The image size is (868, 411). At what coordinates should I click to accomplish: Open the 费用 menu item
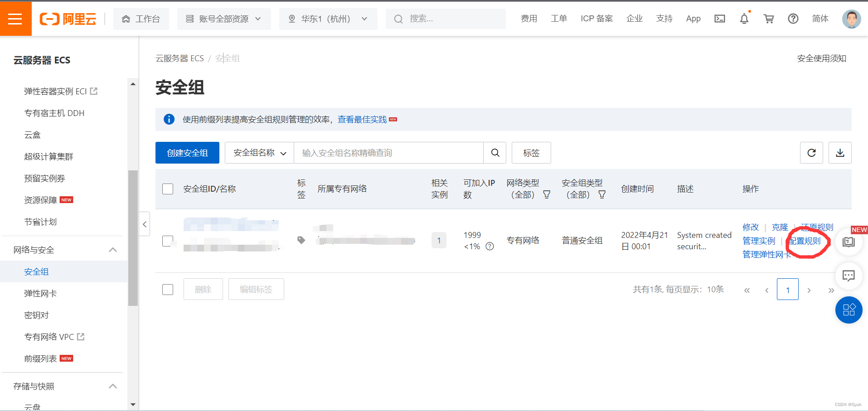pyautogui.click(x=529, y=19)
